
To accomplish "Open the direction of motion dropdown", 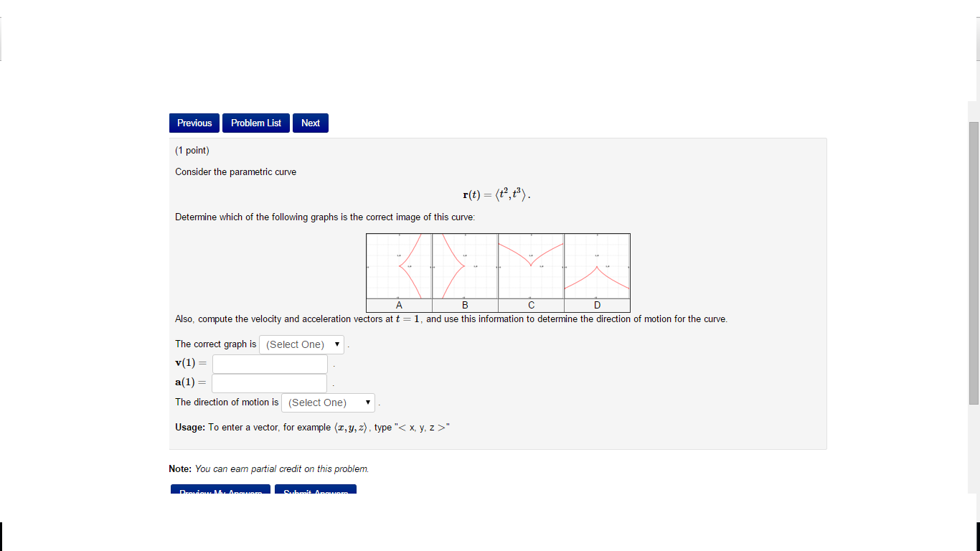I will click(x=328, y=402).
